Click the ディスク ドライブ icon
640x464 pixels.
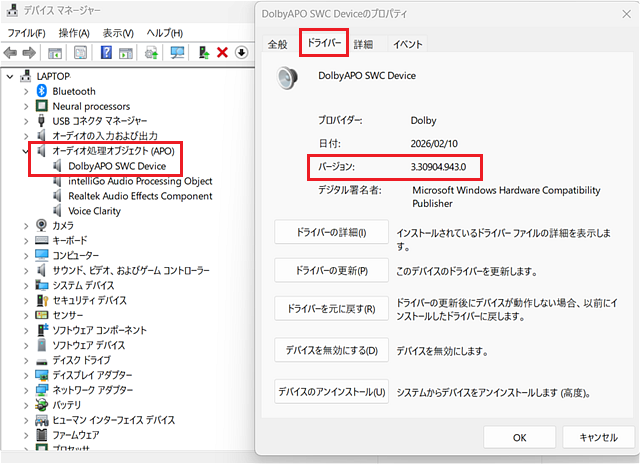[x=42, y=361]
